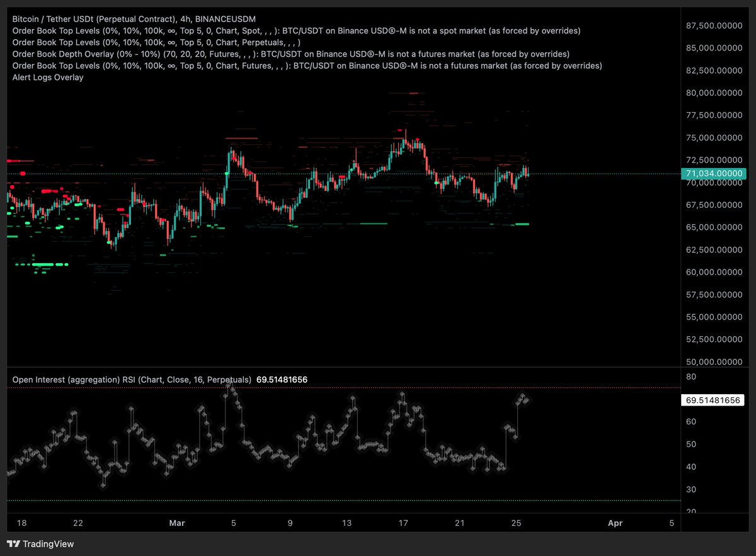Click the RSI value box on right scale

coord(713,399)
